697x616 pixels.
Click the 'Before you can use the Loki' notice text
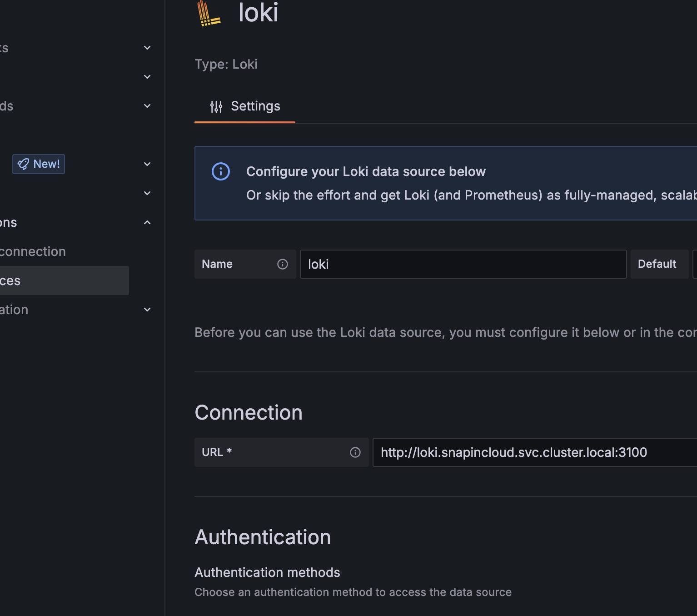446,333
